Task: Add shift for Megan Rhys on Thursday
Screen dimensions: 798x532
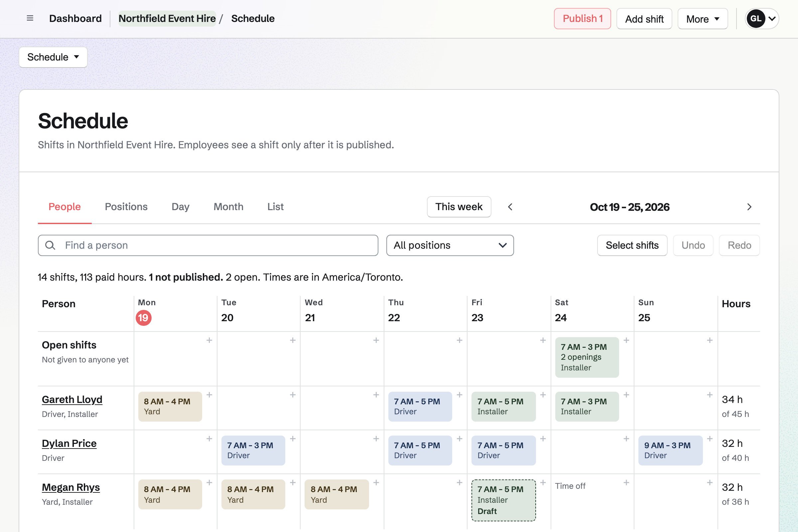Action: point(460,482)
